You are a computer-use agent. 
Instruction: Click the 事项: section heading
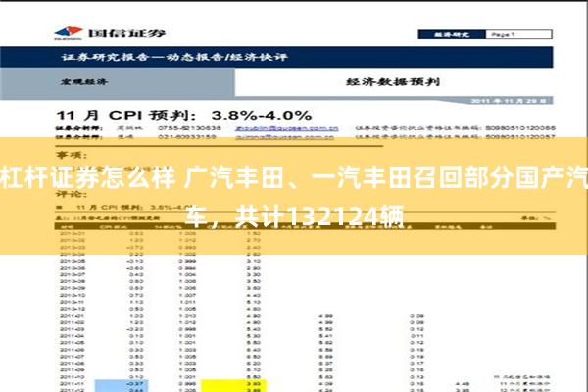pyautogui.click(x=72, y=155)
